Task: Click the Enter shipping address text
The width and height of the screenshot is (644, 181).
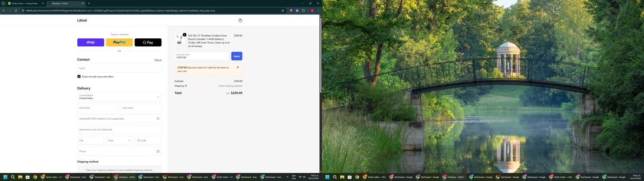Action: coord(231,86)
